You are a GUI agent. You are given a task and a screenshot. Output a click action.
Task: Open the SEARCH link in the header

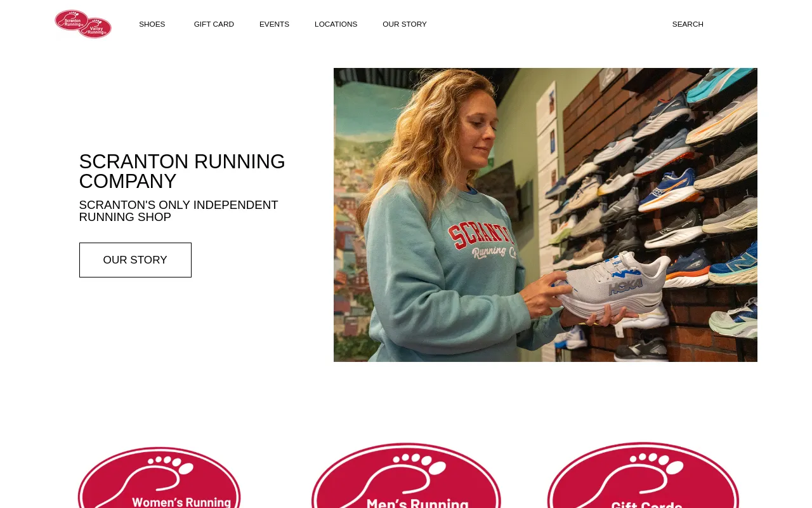point(688,24)
